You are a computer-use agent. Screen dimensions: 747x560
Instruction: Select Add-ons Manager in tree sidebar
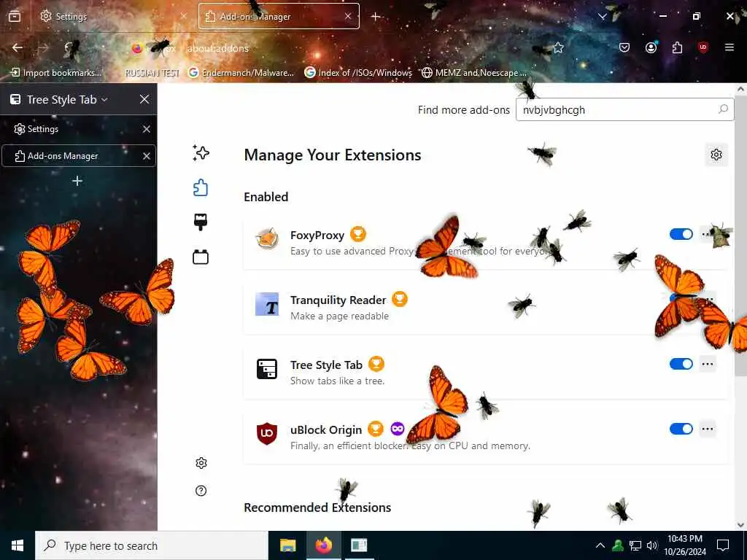point(79,156)
